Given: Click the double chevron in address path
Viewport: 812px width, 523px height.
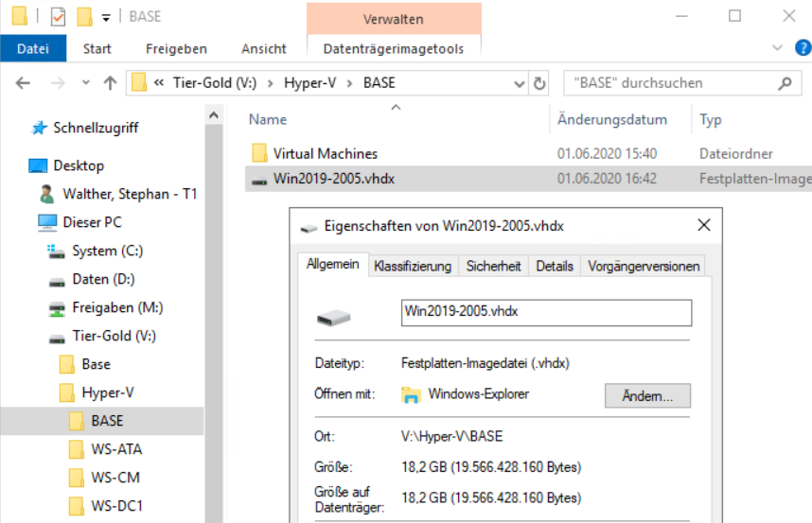Looking at the screenshot, I should pyautogui.click(x=158, y=83).
